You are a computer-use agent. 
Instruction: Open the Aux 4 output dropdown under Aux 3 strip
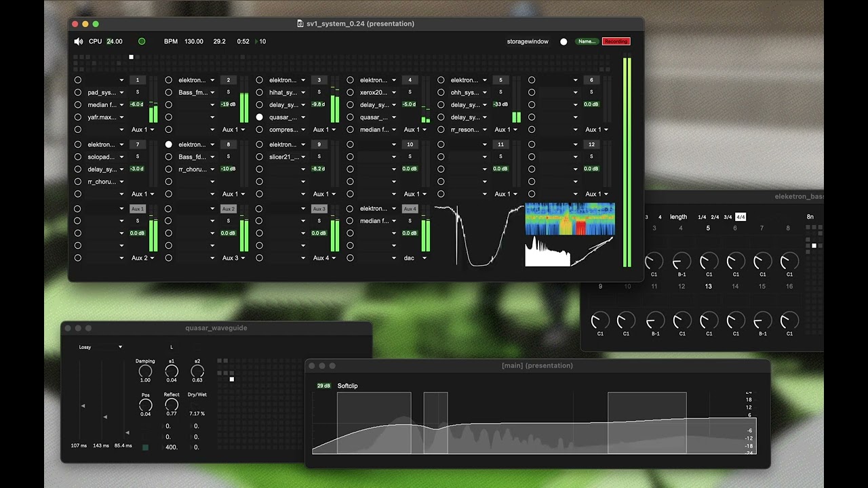click(x=324, y=258)
